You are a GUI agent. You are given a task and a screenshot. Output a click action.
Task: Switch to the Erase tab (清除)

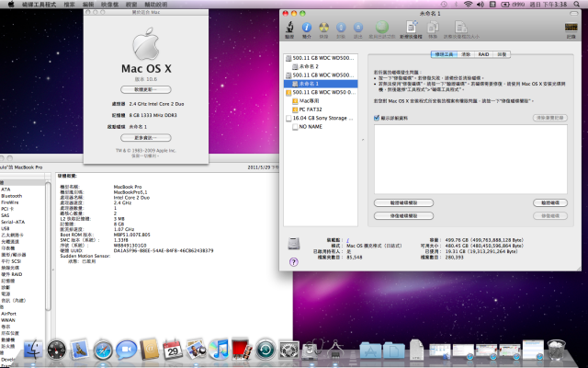pos(466,54)
